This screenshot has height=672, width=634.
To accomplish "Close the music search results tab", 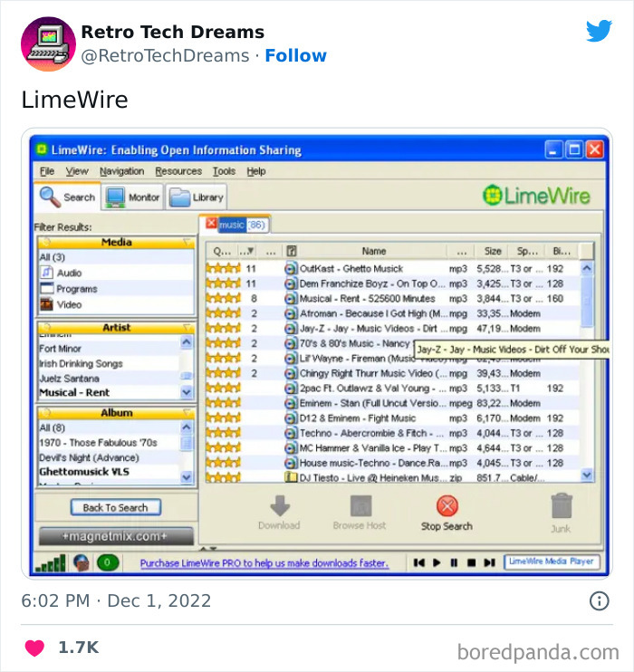I will (x=211, y=224).
